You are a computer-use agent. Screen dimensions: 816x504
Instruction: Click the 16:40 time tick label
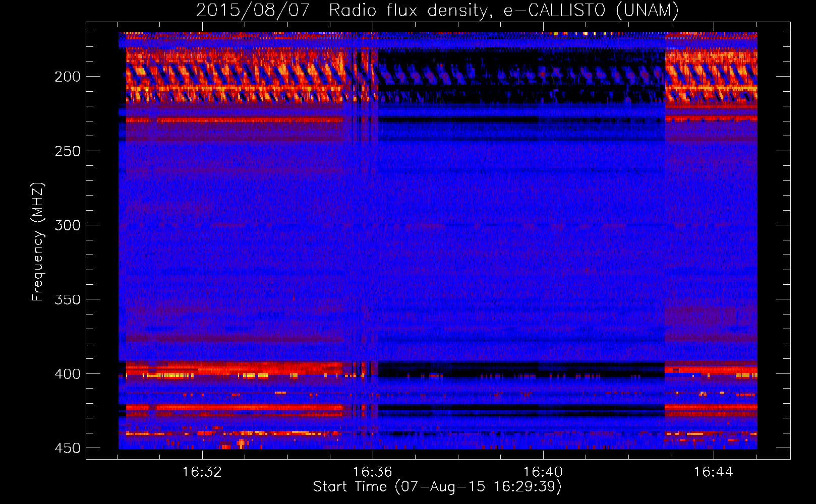(543, 472)
